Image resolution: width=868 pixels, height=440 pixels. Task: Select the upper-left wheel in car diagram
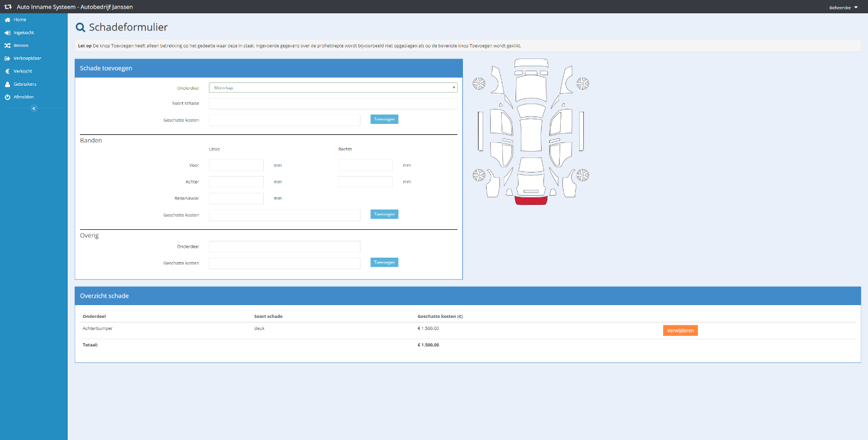479,84
